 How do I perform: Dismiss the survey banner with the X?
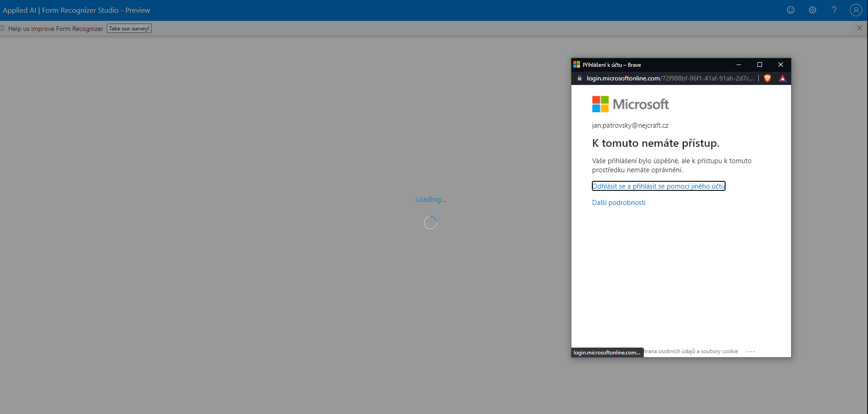(859, 28)
